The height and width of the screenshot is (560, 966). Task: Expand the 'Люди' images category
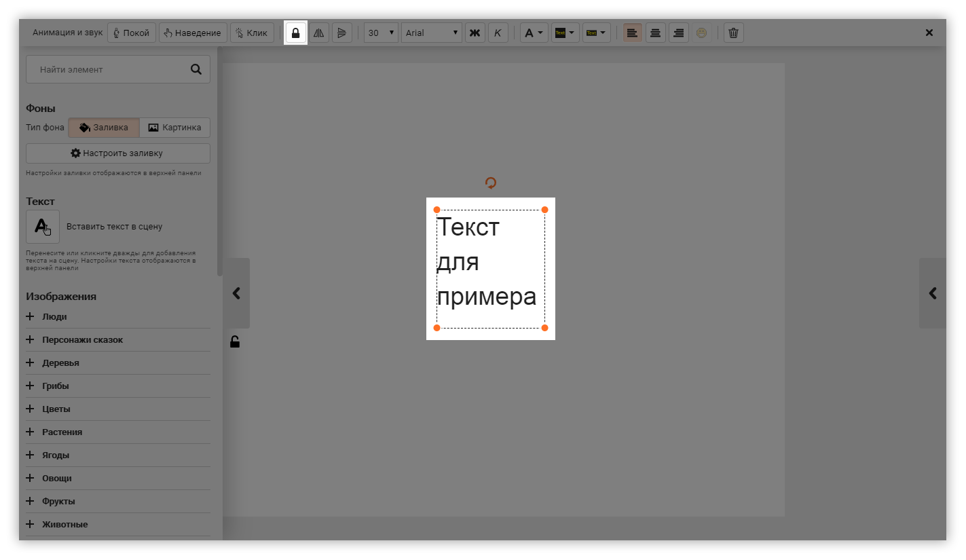(54, 317)
